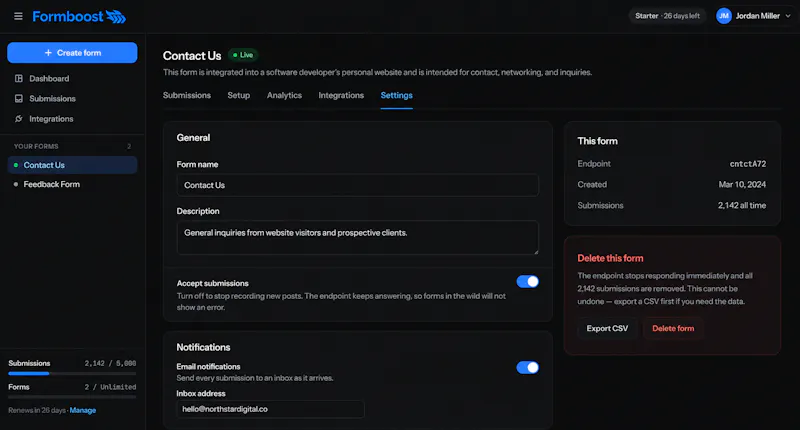
Task: Click the red Delete form button
Action: [673, 328]
